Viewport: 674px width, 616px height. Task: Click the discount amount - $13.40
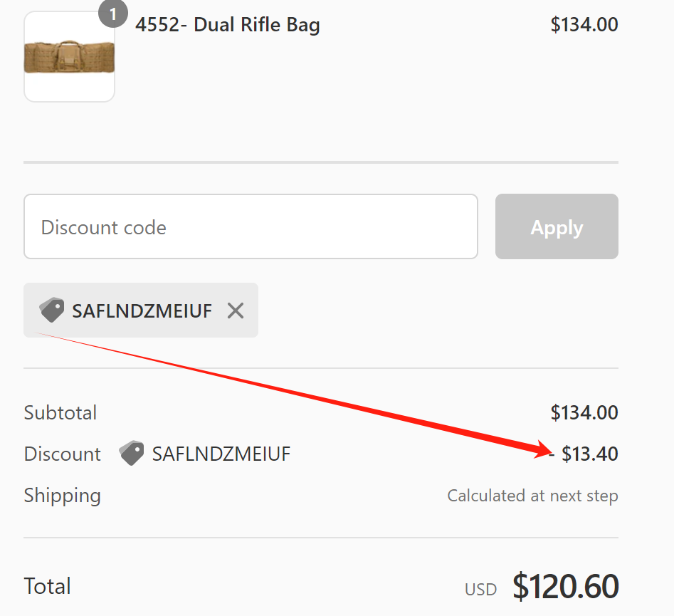click(x=584, y=454)
